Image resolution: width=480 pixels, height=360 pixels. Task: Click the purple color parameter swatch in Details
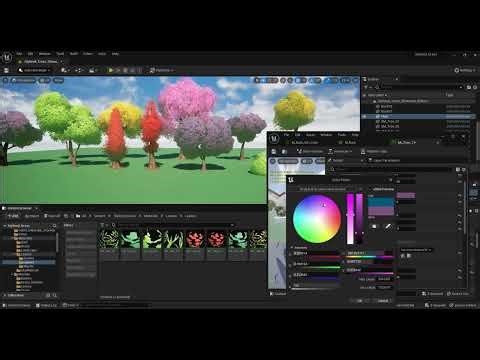tap(406, 195)
